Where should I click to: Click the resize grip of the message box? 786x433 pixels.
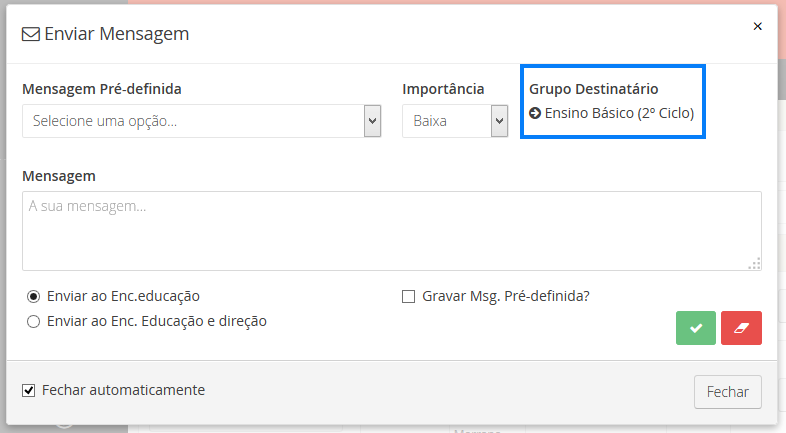[754, 263]
